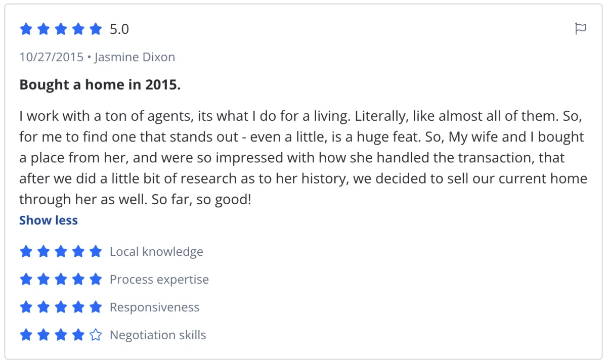Image resolution: width=607 pixels, height=364 pixels.
Task: Click the 5.0 rating score
Action: (x=119, y=29)
